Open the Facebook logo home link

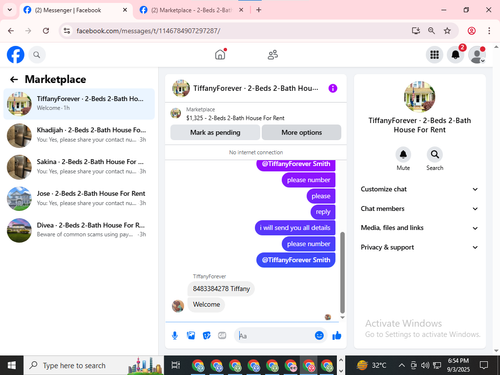(x=15, y=55)
